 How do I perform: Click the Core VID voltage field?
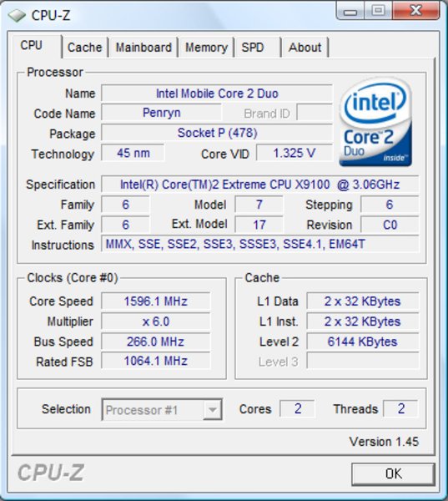(294, 153)
